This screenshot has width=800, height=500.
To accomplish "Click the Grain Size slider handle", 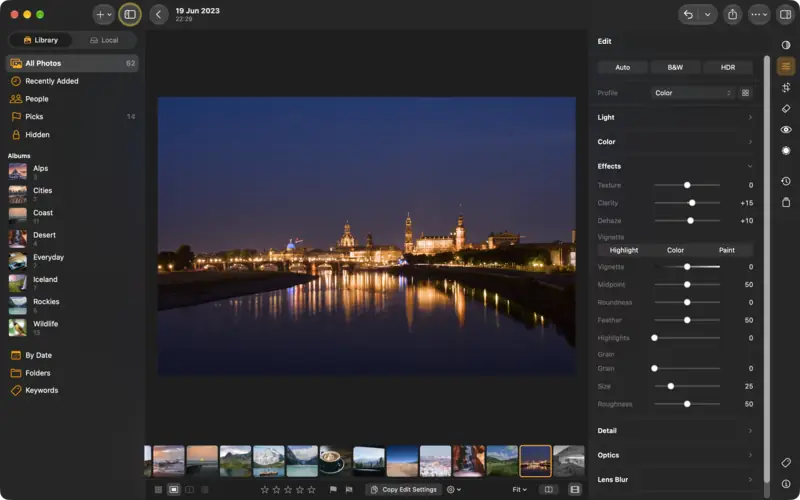I will tap(671, 386).
